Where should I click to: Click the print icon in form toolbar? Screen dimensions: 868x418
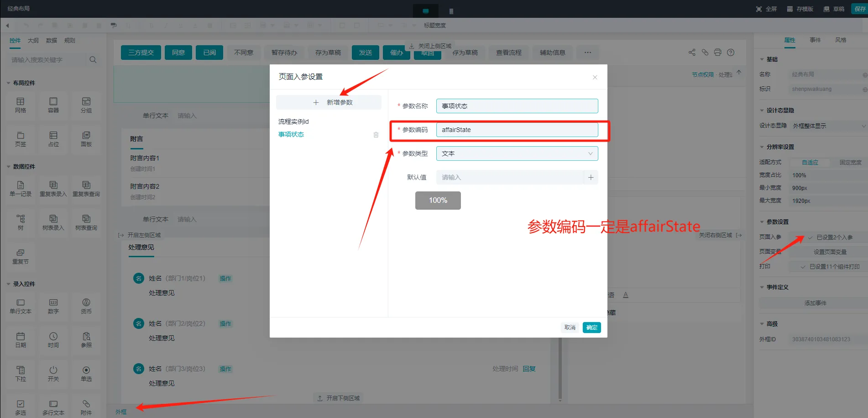717,53
